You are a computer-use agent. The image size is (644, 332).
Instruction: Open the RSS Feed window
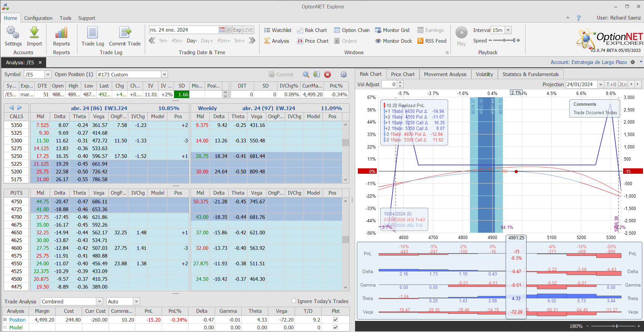[432, 41]
